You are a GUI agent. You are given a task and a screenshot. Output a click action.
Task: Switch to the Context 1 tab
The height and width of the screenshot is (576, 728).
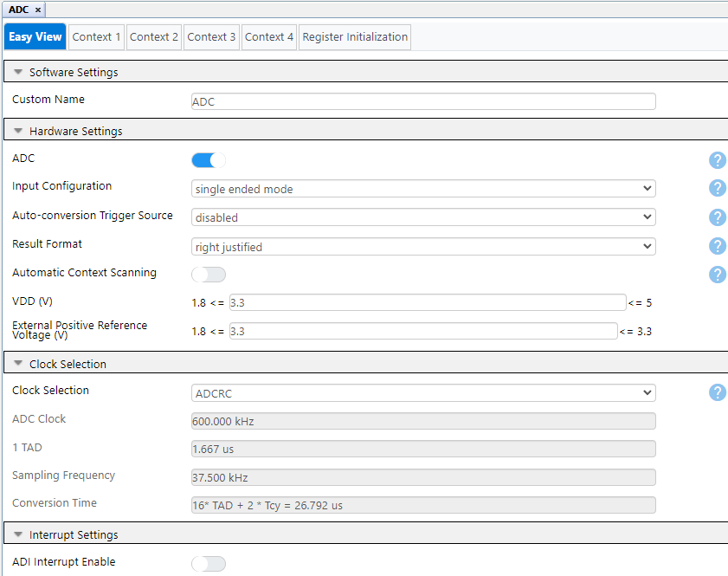(96, 37)
